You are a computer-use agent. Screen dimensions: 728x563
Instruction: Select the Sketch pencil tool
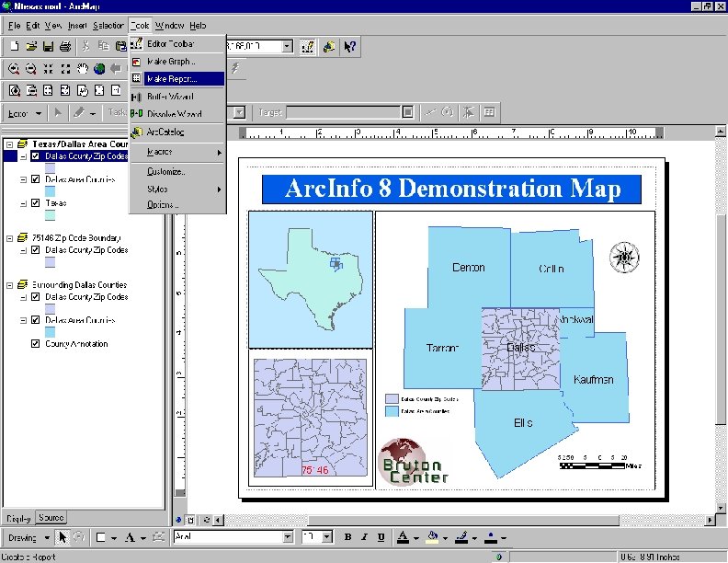pos(78,112)
